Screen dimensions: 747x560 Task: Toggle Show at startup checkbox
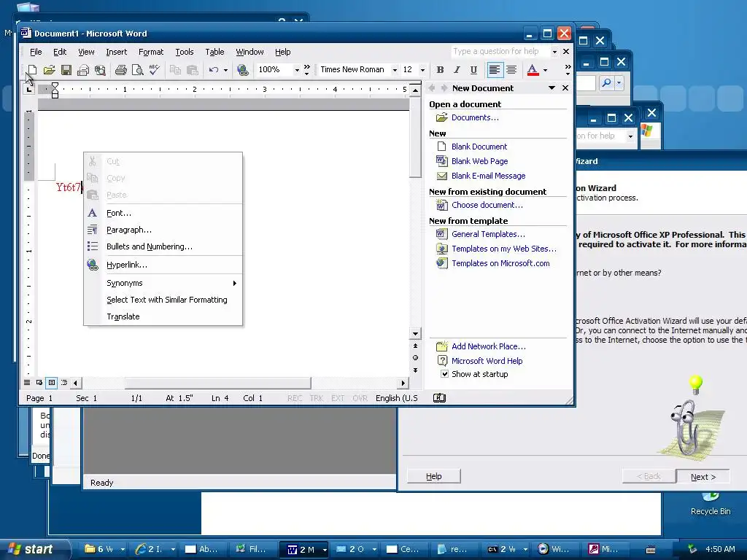444,374
